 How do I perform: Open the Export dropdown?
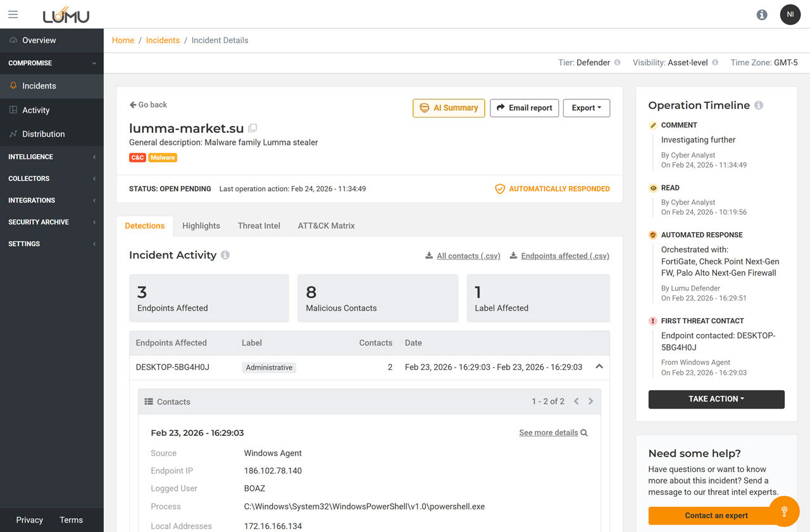click(x=586, y=108)
